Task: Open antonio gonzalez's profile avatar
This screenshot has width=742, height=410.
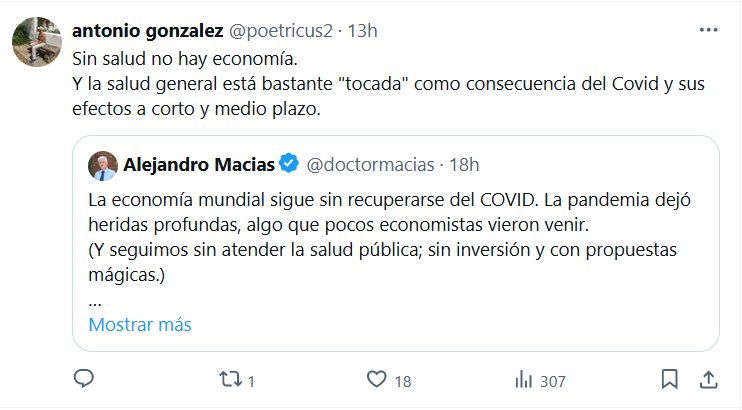Action: click(x=32, y=40)
